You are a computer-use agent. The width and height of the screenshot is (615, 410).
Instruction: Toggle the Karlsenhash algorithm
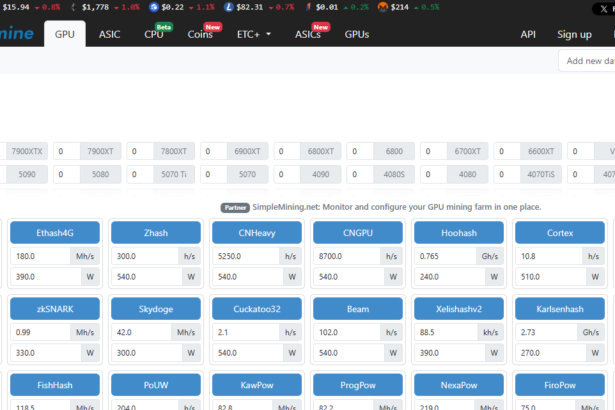(x=560, y=309)
